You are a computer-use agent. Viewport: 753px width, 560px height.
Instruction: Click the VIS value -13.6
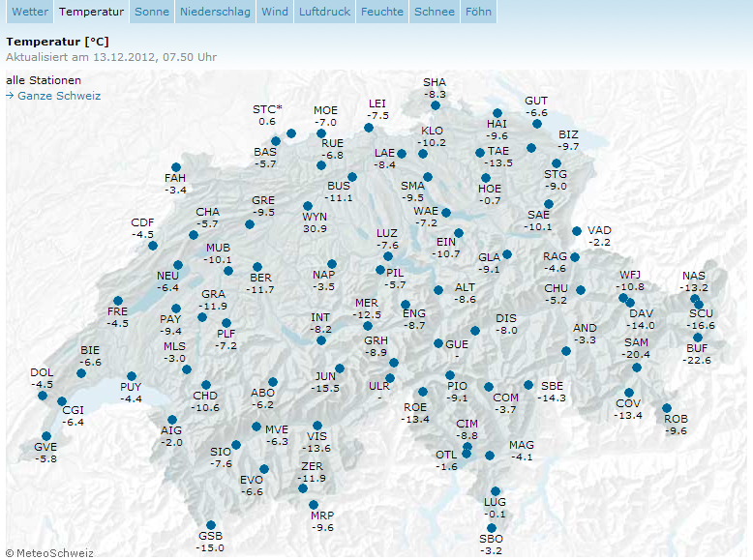(316, 449)
